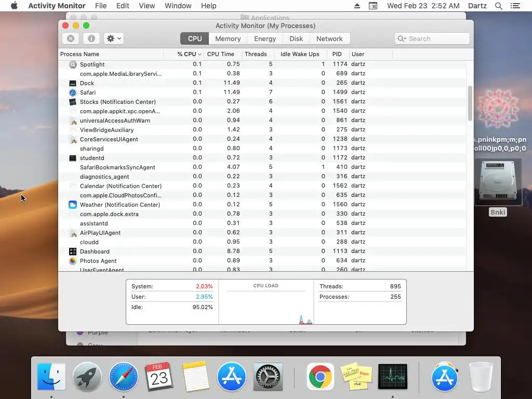Sort by Idle Wake Ups column
The image size is (532, 399).
[300, 54]
